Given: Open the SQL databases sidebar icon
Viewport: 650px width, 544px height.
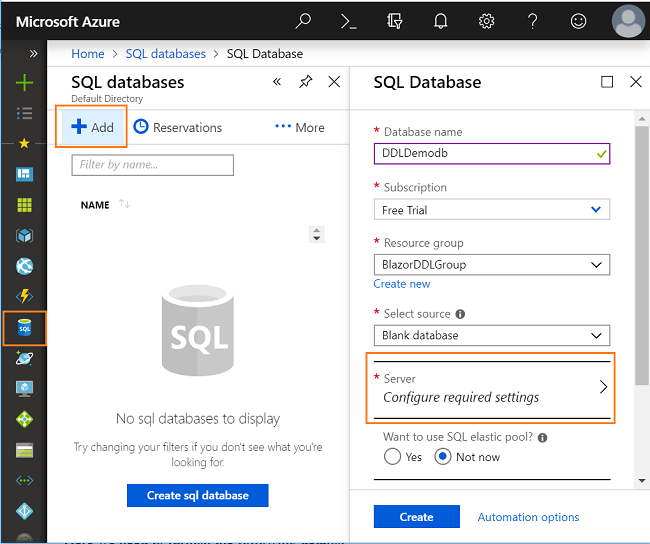Looking at the screenshot, I should (x=24, y=328).
